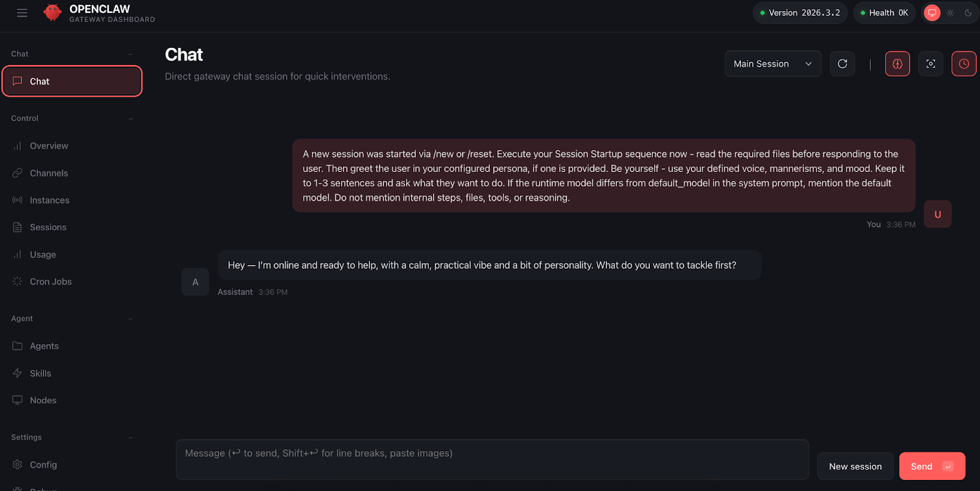The image size is (980, 491).
Task: Open Skills in the sidebar
Action: [40, 373]
